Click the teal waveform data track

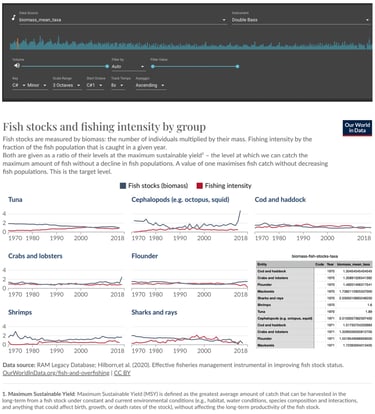tap(191, 43)
